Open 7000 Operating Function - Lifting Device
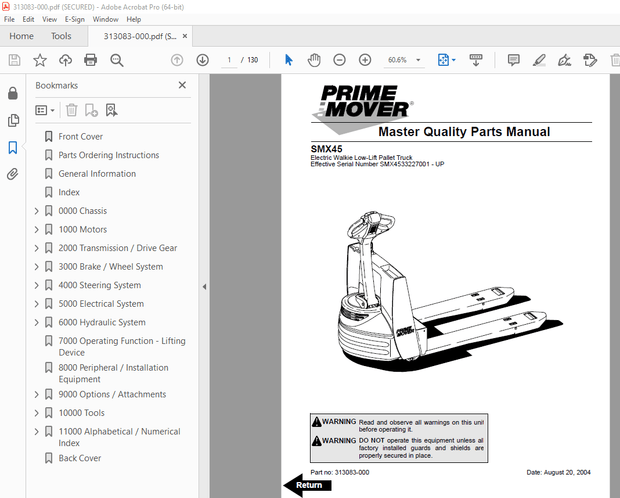Image resolution: width=620 pixels, height=498 pixels. pyautogui.click(x=122, y=347)
